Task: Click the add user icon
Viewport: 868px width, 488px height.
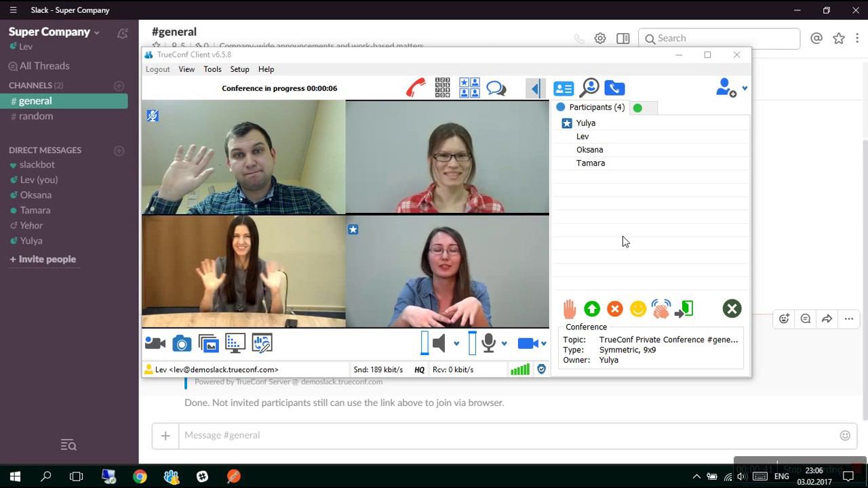Action: pos(726,88)
